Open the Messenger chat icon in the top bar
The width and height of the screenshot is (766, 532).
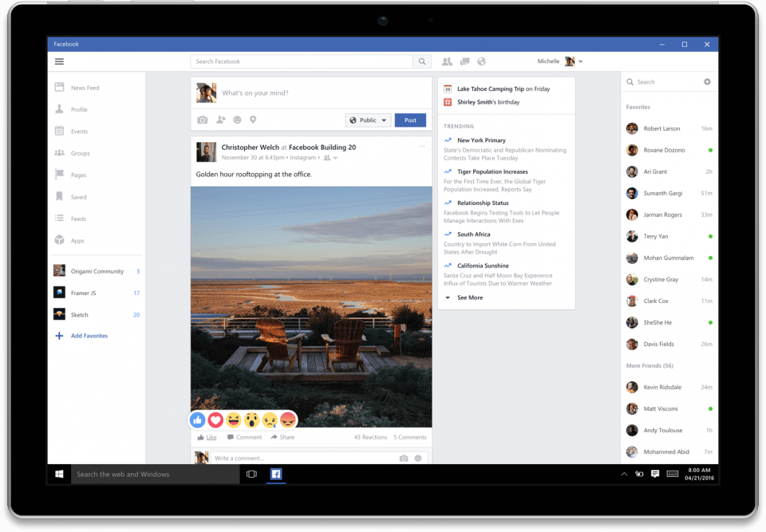464,61
